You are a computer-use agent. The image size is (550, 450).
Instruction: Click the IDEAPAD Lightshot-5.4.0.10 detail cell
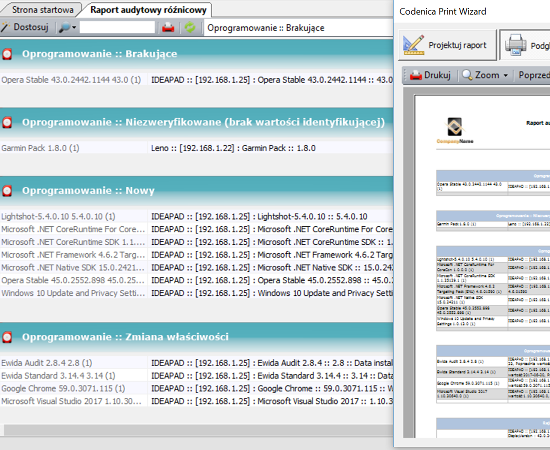pyautogui.click(x=270, y=216)
